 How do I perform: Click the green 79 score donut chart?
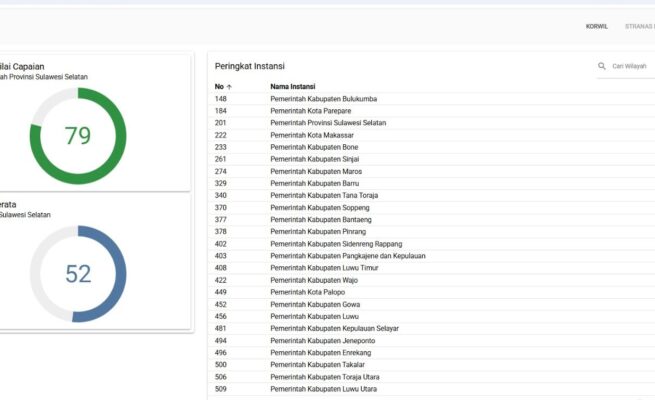click(78, 136)
